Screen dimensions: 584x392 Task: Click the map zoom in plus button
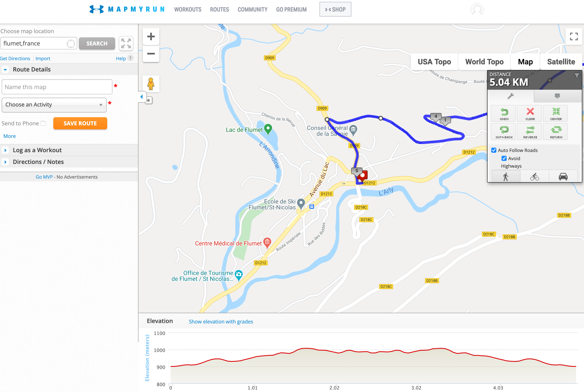151,37
